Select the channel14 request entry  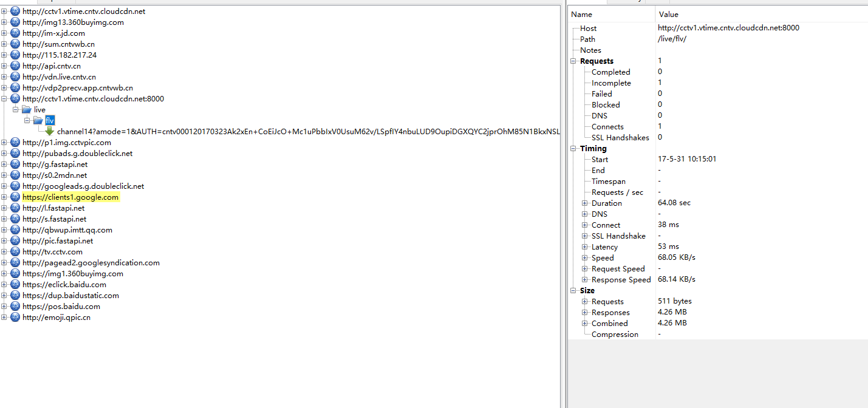pos(309,132)
